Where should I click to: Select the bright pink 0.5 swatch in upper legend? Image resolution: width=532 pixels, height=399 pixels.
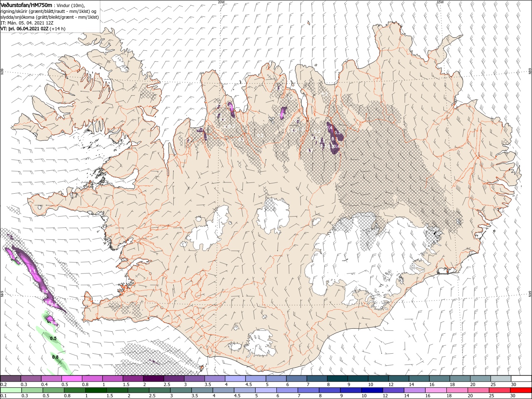pyautogui.click(x=72, y=379)
